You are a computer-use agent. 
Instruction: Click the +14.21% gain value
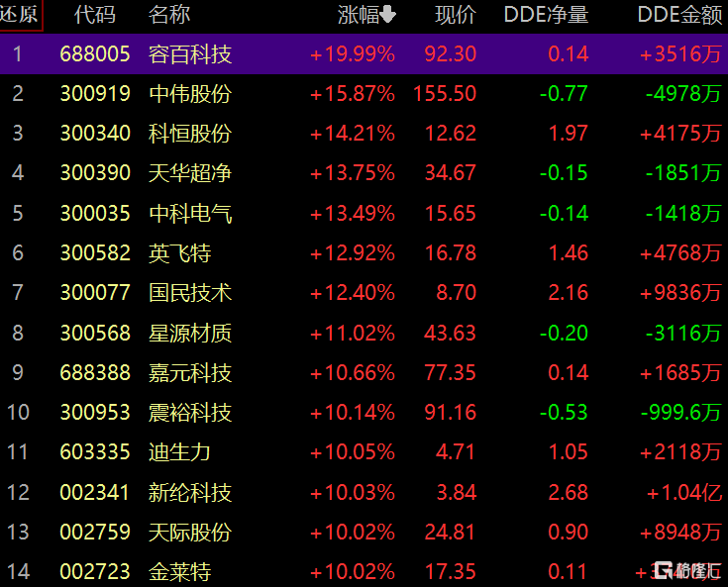point(353,134)
